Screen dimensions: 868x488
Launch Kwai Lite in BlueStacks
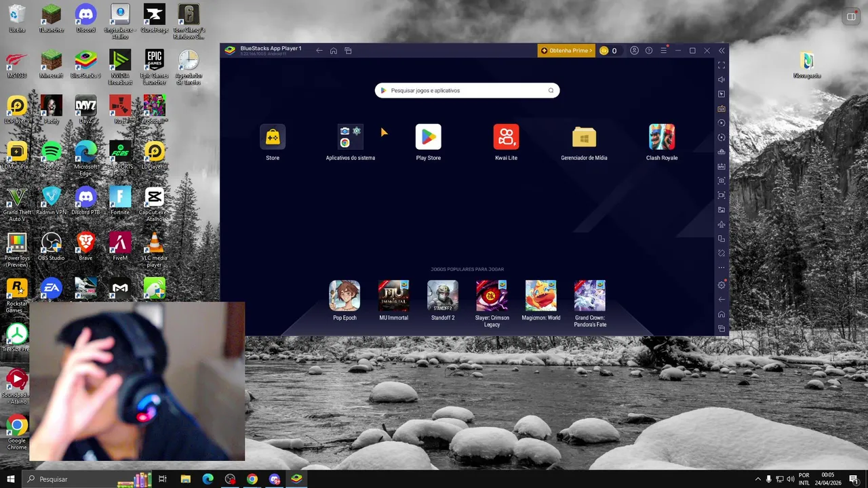pos(506,138)
